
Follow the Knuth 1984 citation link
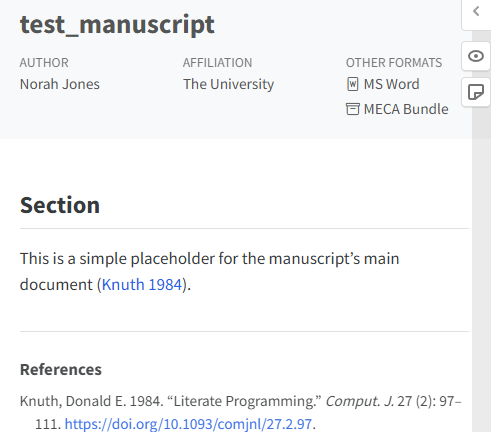(x=142, y=285)
